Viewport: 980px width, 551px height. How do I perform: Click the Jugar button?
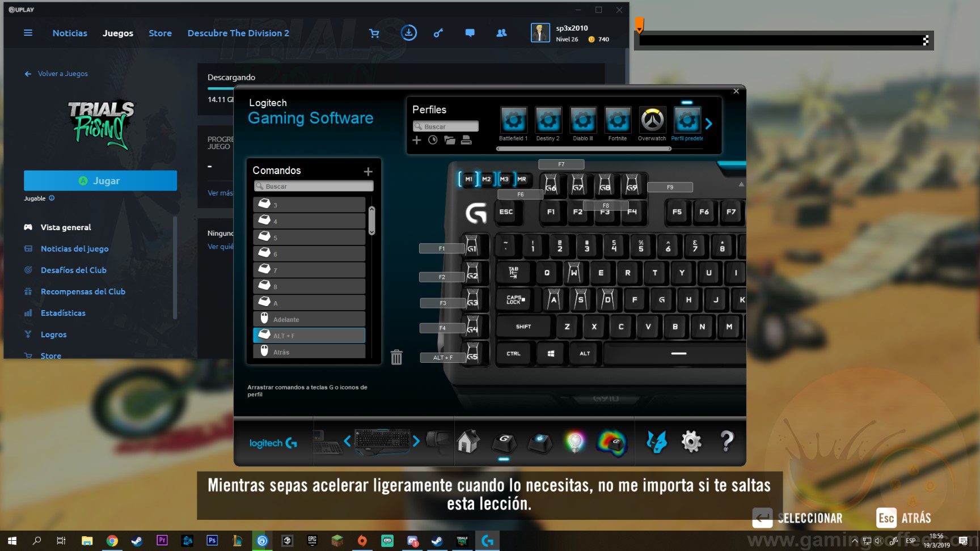point(100,181)
